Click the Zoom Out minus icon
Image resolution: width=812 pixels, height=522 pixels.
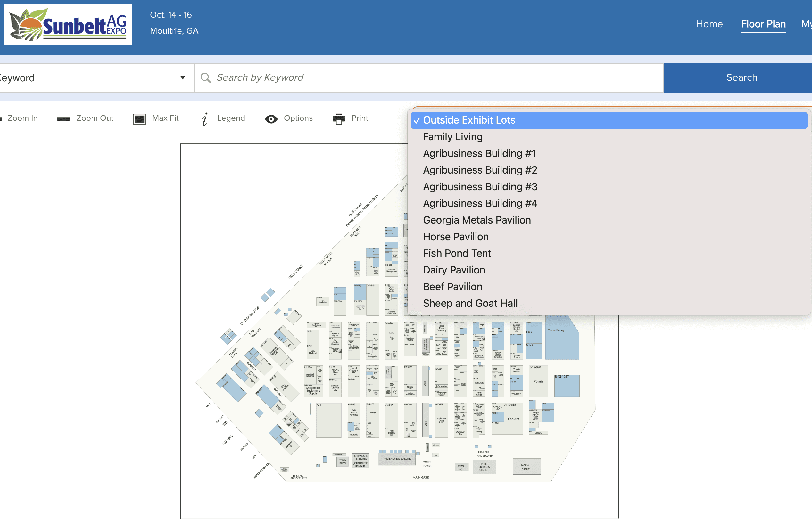tap(64, 118)
